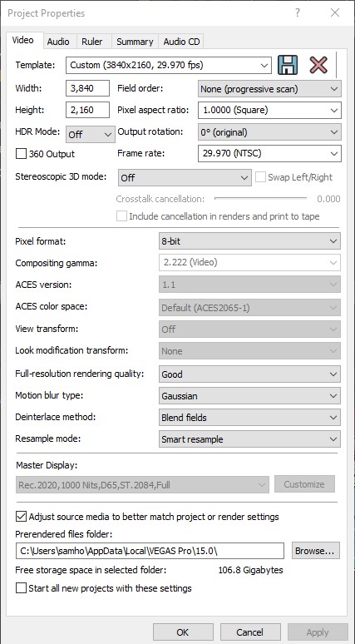Expand the Frame rate dropdown
Image resolution: width=355 pixels, height=644 pixels.
[x=269, y=154]
